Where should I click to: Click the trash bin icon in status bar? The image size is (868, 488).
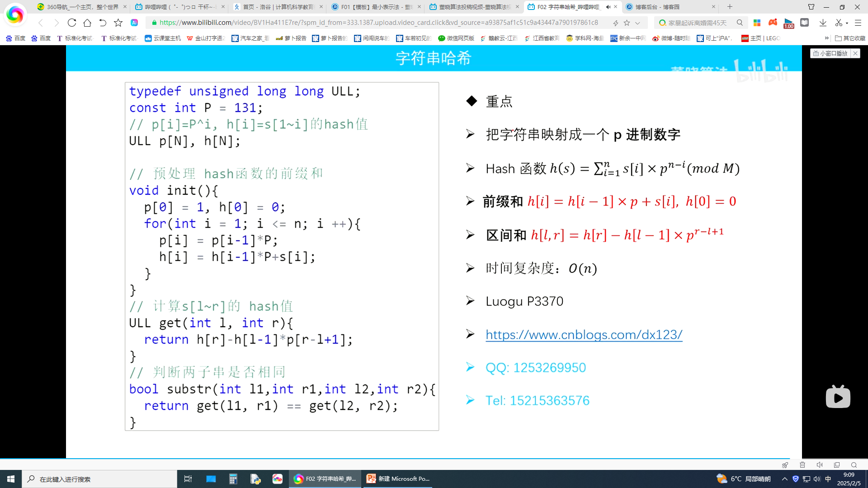pyautogui.click(x=802, y=465)
